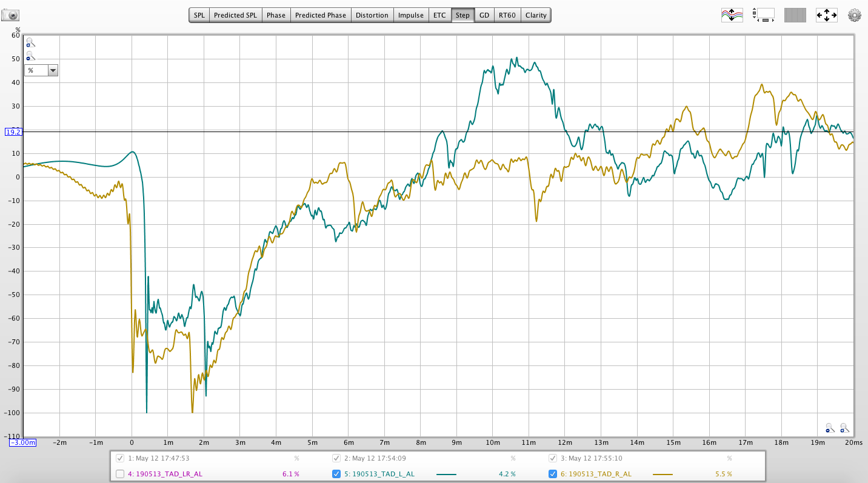Open the ETC tab
The height and width of the screenshot is (483, 868).
440,15
